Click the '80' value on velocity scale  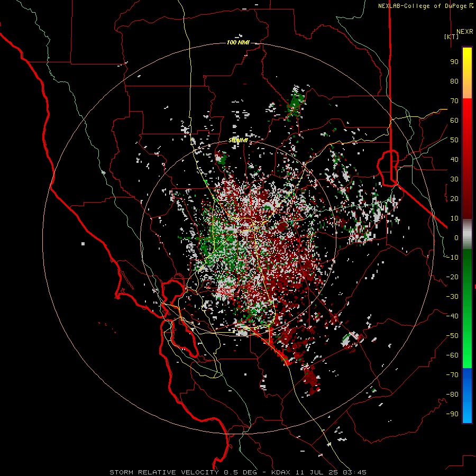pos(454,81)
